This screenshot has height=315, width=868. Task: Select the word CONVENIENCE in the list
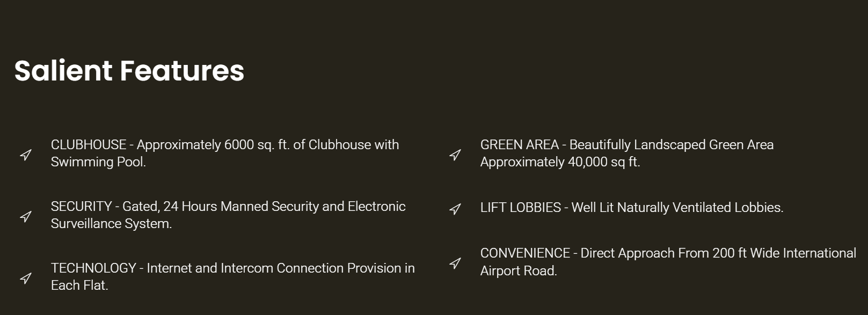point(525,253)
